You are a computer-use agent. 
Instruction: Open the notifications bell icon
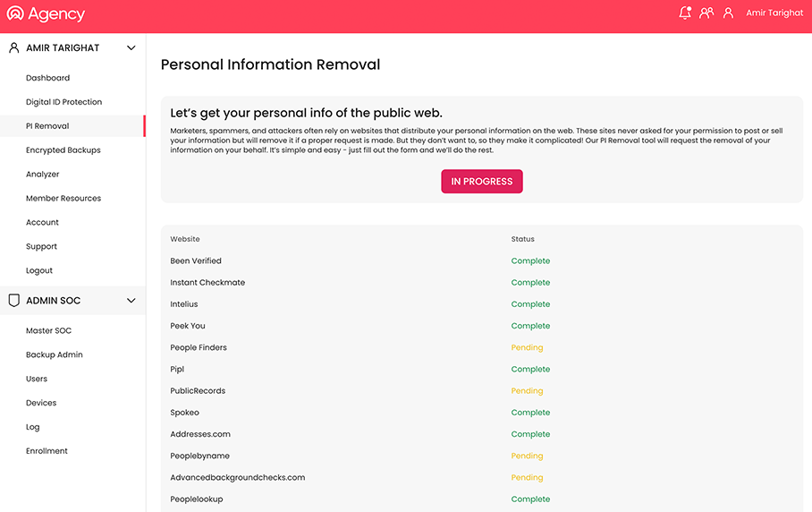685,13
